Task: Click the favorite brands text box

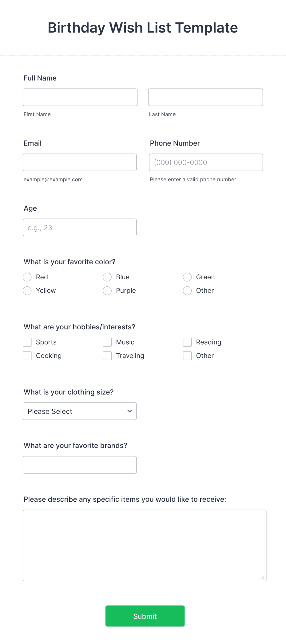Action: (x=80, y=465)
